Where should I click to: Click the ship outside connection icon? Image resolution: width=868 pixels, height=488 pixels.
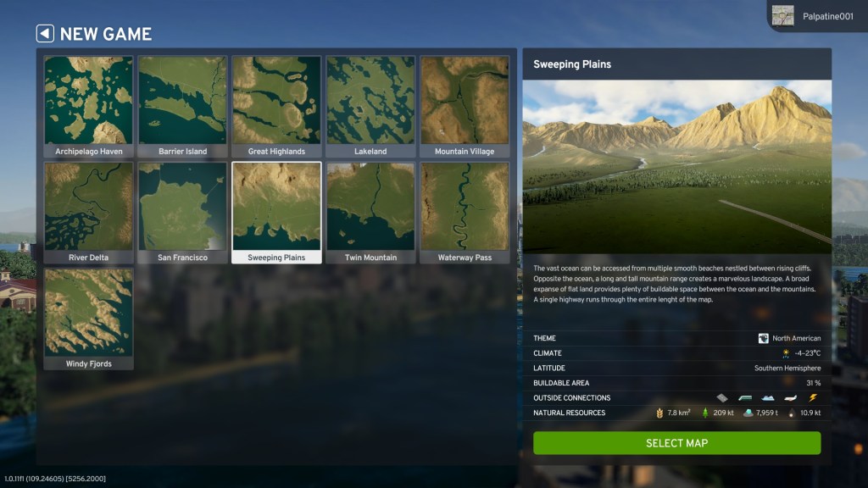click(768, 397)
